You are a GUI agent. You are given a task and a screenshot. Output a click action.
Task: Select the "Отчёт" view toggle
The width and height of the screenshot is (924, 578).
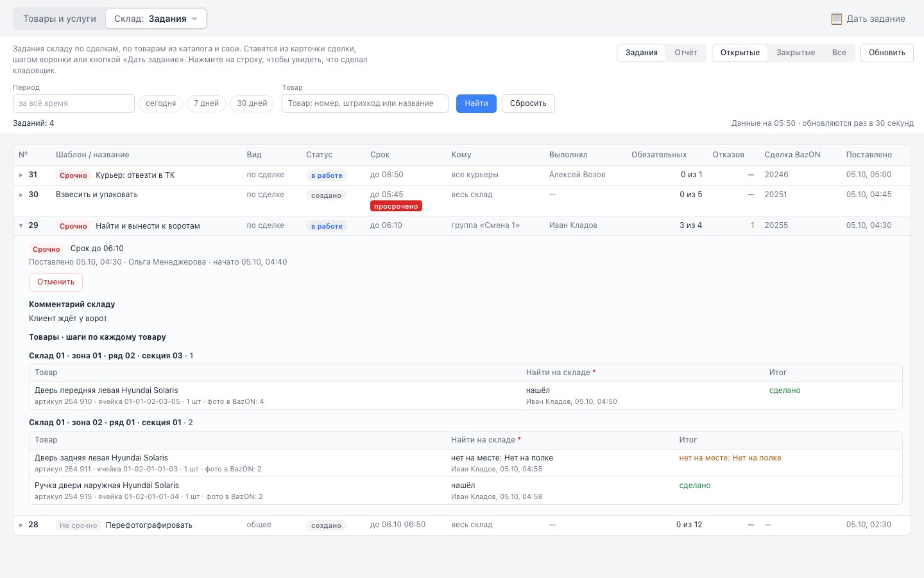point(685,53)
